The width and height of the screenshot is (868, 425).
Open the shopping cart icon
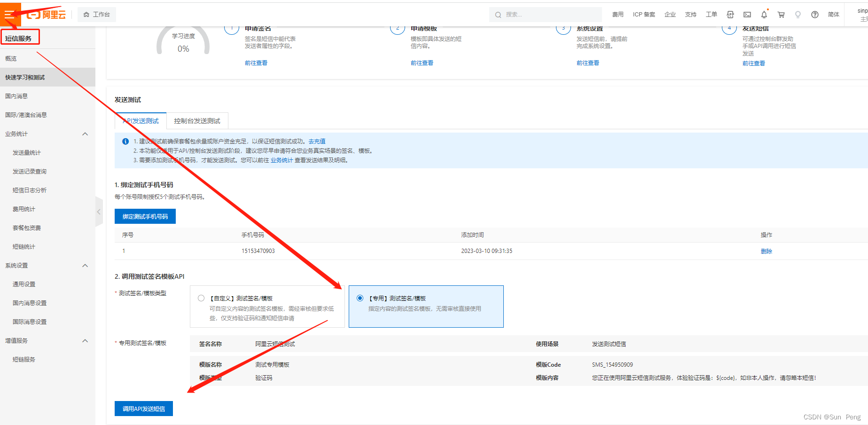pyautogui.click(x=781, y=15)
